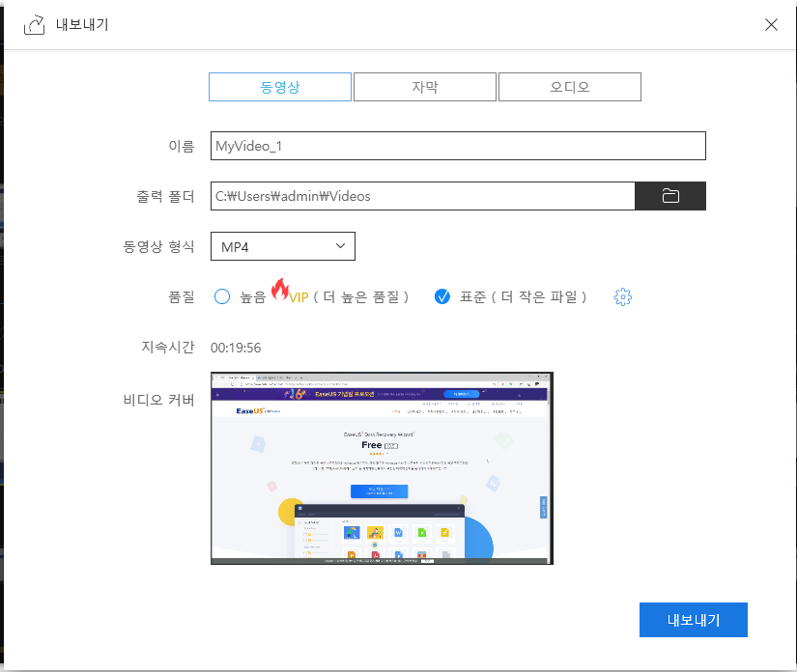Click the 비디오 커버 preview image
797x672 pixels.
[x=382, y=467]
